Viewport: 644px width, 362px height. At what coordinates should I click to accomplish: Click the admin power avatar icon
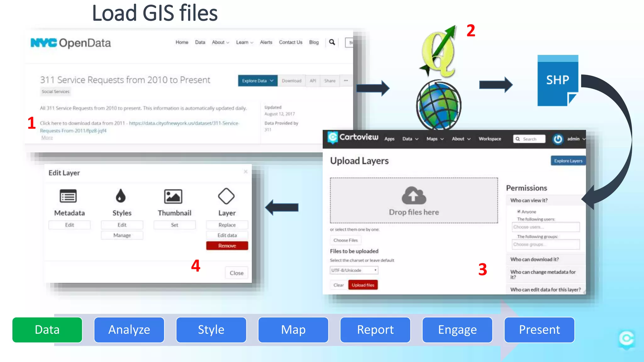[558, 139]
